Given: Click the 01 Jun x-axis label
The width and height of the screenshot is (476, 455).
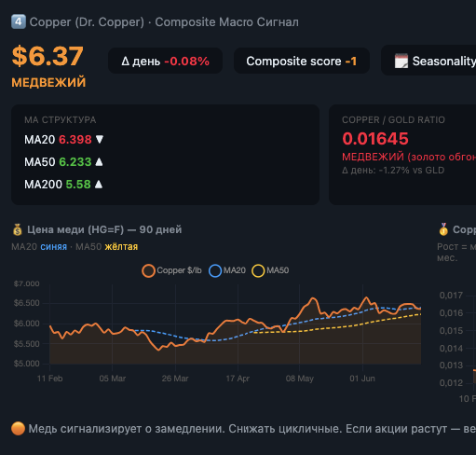Looking at the screenshot, I should point(362,379).
